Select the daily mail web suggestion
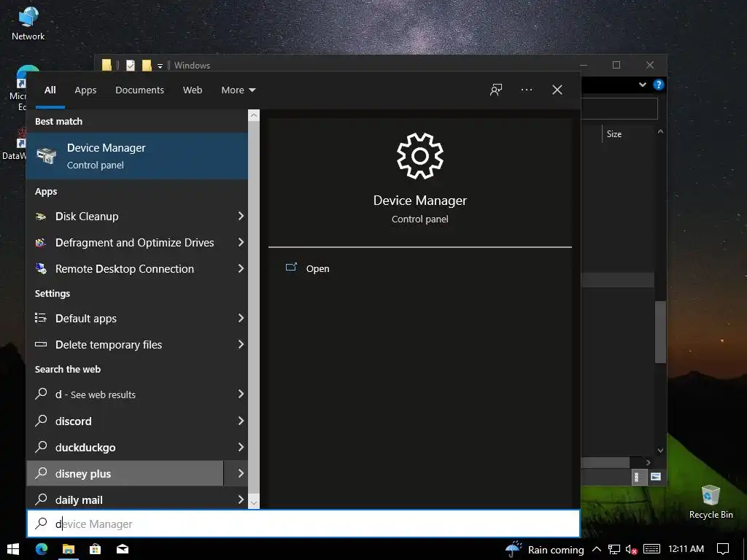Image resolution: width=747 pixels, height=560 pixels. point(124,499)
